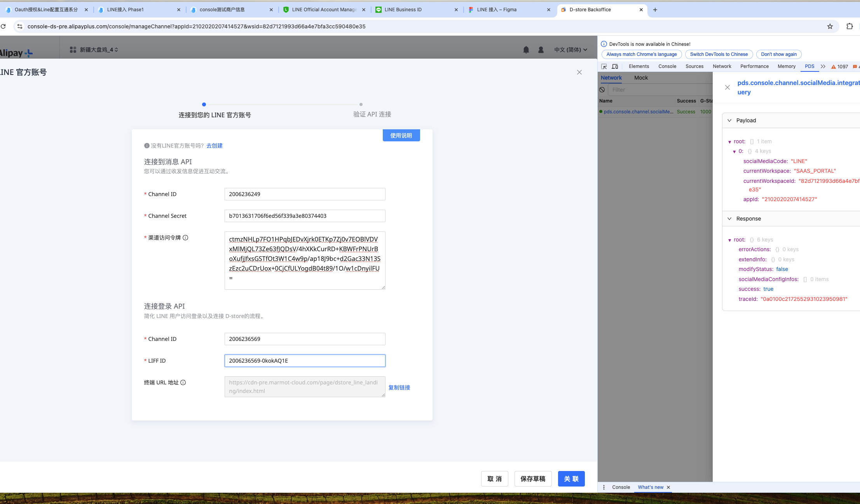860x504 pixels.
Task: Click the 复制链接 link
Action: [399, 388]
